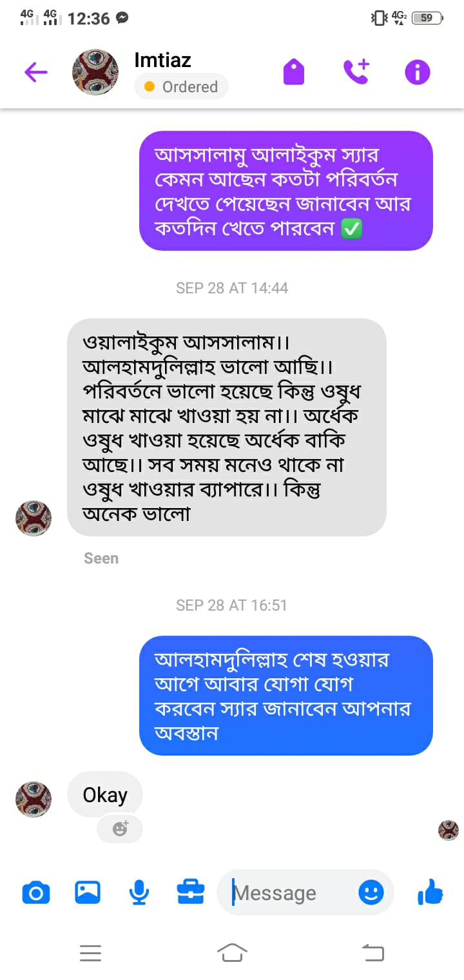Tap the Ordered status label
Screen dimensions: 464x980
[x=181, y=86]
